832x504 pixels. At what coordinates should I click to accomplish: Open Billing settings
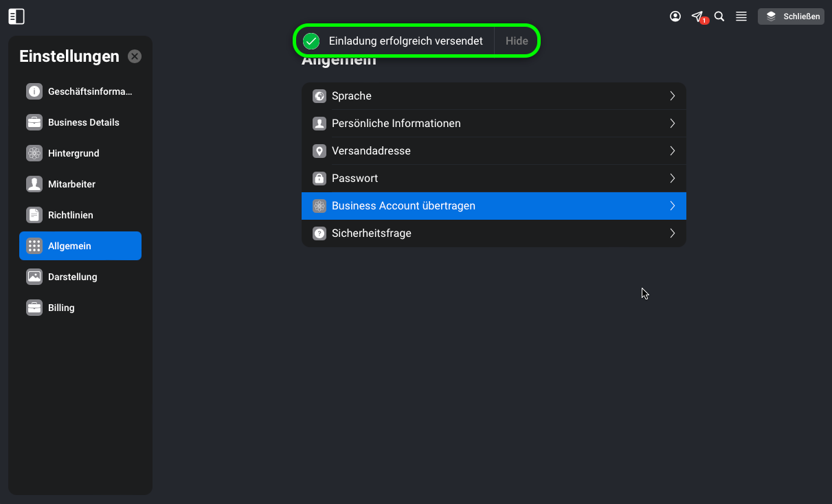point(80,308)
